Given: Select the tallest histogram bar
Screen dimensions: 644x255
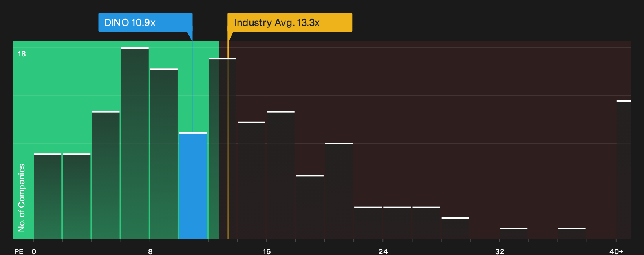Looking at the screenshot, I should [x=135, y=143].
